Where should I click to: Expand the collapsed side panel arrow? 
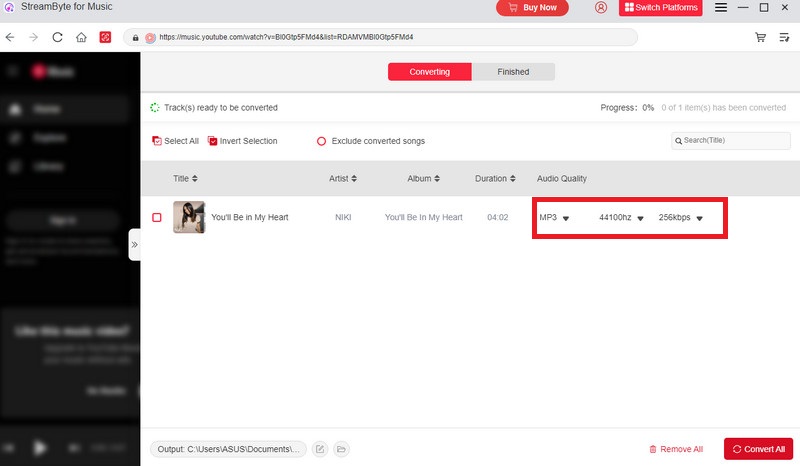tap(134, 244)
